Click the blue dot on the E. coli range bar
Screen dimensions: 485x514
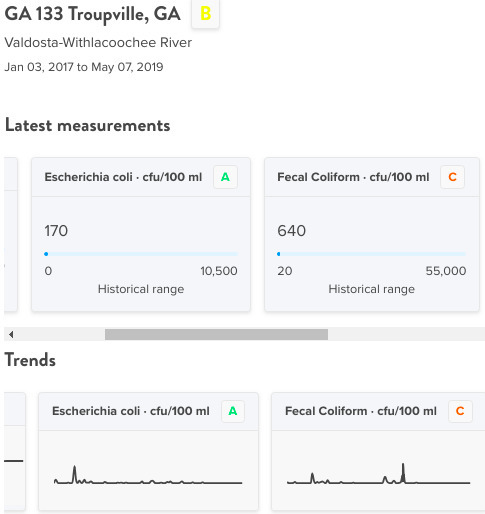pos(46,254)
